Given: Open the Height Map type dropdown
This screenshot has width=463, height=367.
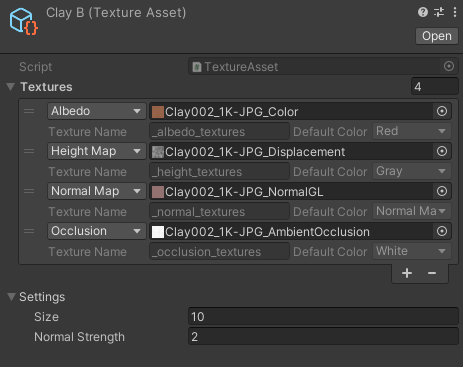Looking at the screenshot, I should 97,151.
